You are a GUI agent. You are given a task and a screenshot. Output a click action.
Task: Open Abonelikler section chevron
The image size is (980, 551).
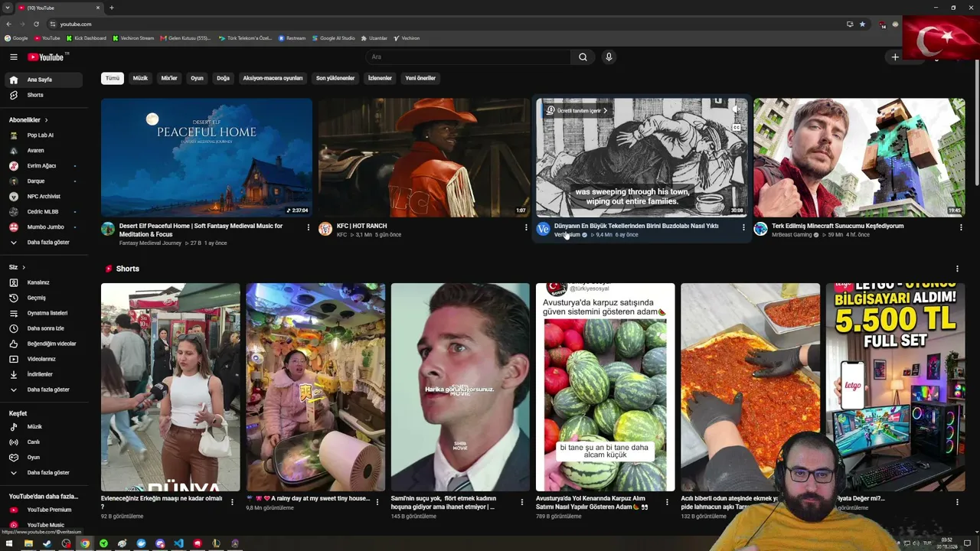(46, 120)
